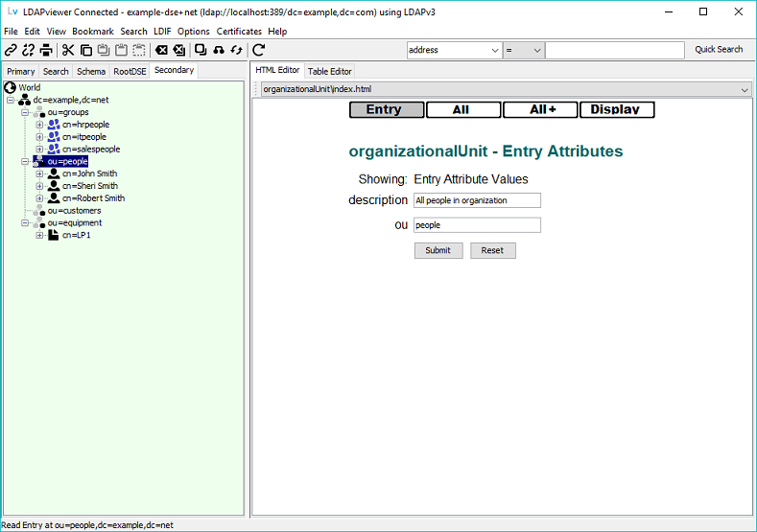The height and width of the screenshot is (532, 757).
Task: Click the John Smith person icon
Action: tap(54, 174)
